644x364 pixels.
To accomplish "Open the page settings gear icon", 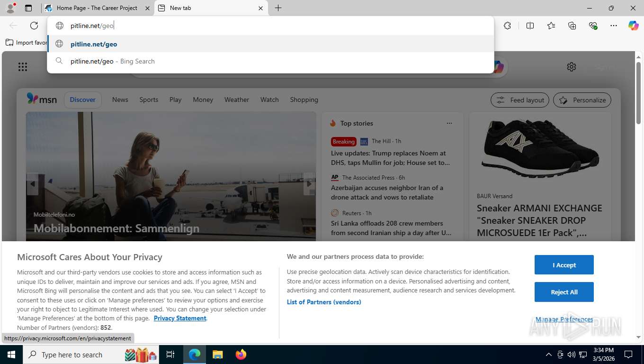I will [572, 67].
